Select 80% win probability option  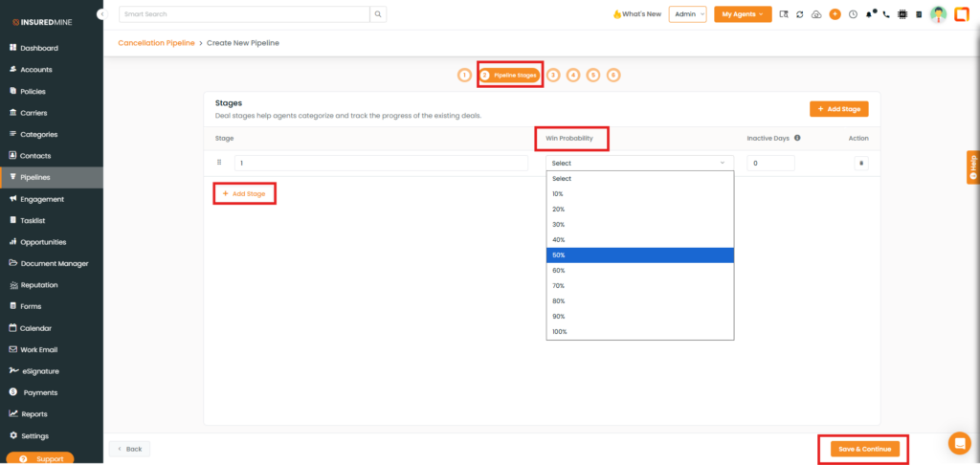(x=639, y=300)
